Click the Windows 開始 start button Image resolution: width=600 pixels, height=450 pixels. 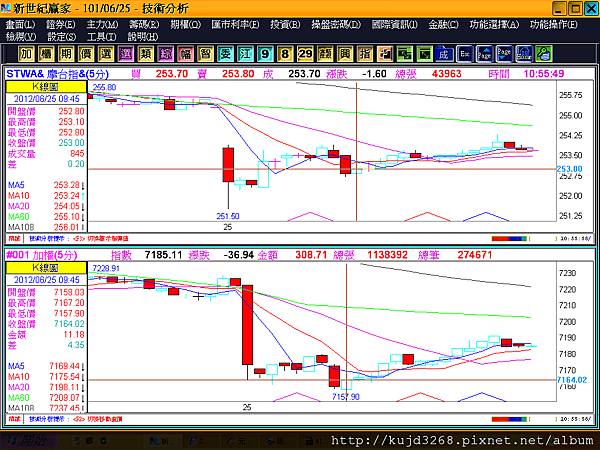coord(30,441)
